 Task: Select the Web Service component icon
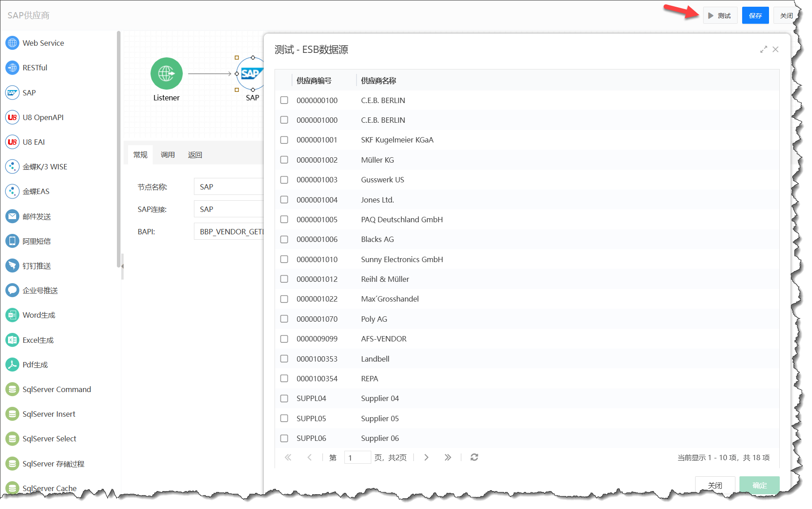pyautogui.click(x=12, y=43)
